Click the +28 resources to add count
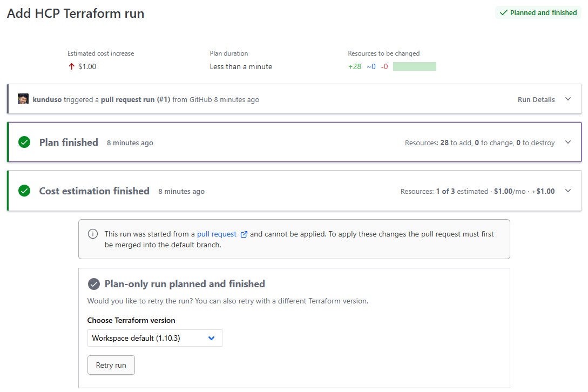The image size is (588, 392). 355,67
